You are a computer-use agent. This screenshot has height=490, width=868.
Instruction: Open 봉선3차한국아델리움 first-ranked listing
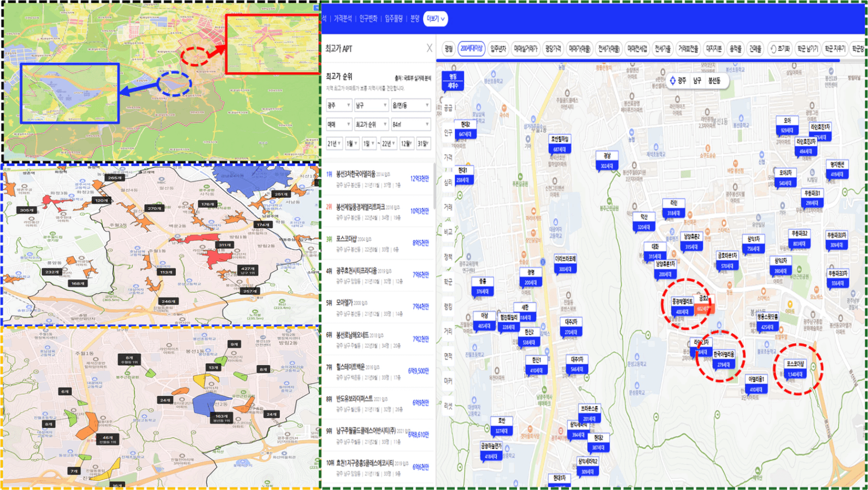tap(355, 174)
